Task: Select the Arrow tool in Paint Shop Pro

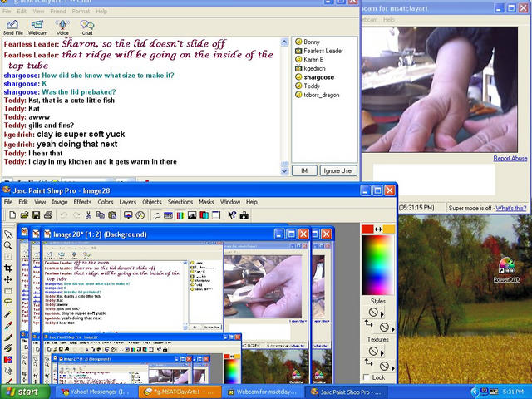Action: point(7,234)
